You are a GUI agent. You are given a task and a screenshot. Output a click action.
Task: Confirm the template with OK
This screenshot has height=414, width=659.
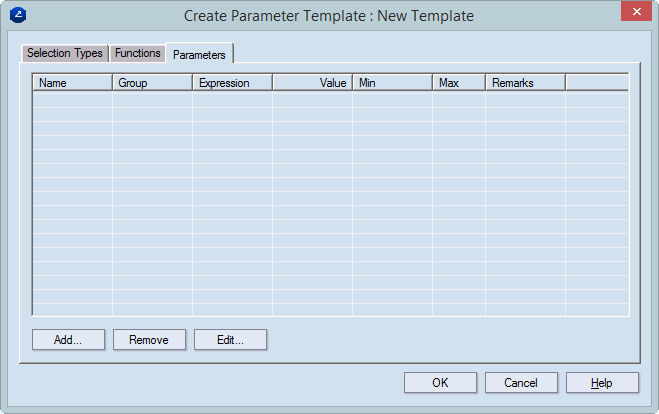[440, 383]
